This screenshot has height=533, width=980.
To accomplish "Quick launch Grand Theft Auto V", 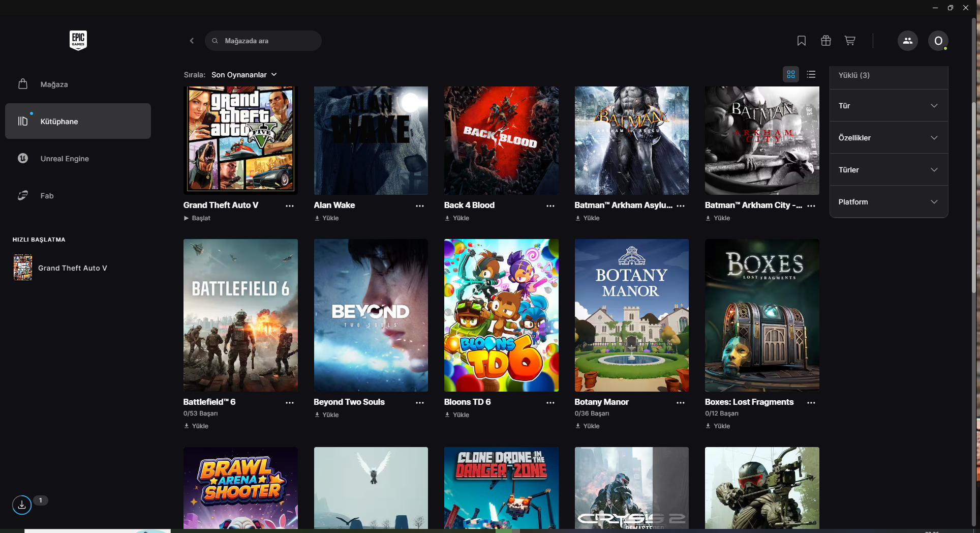I will pyautogui.click(x=61, y=268).
